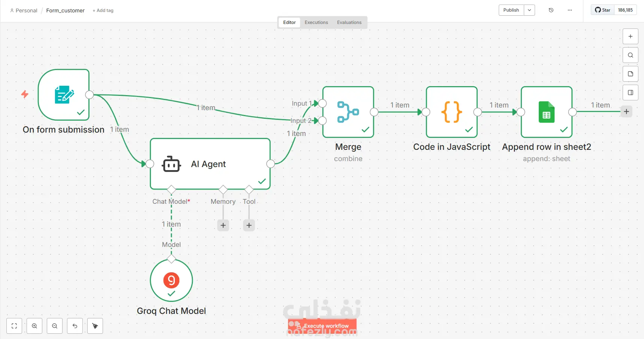Click Execute workflow button
The image size is (644, 339).
tap(322, 326)
